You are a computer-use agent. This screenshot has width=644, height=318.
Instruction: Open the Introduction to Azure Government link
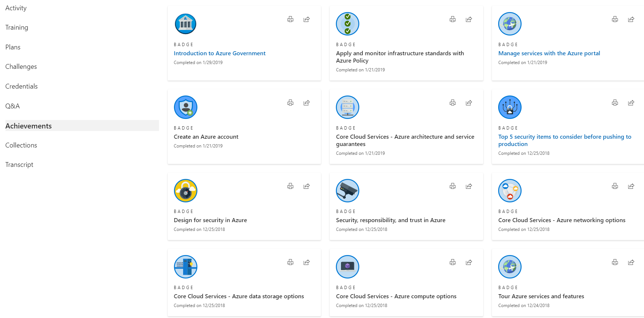point(220,53)
